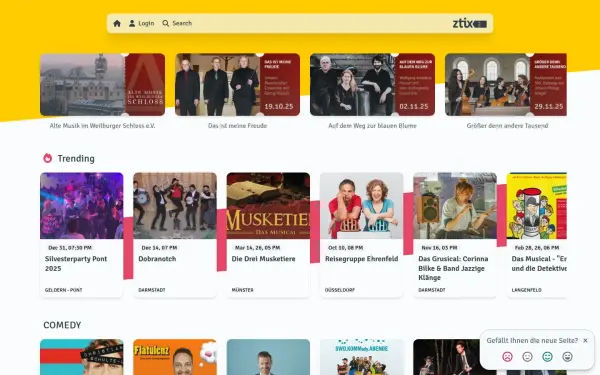Viewport: 600px width, 375px height.
Task: Click the 'Dec 31, 07:30 PM' date
Action: (70, 248)
